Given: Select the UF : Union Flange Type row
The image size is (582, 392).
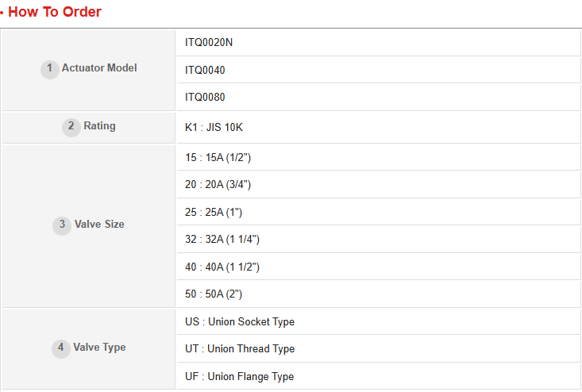Looking at the screenshot, I should point(239,376).
